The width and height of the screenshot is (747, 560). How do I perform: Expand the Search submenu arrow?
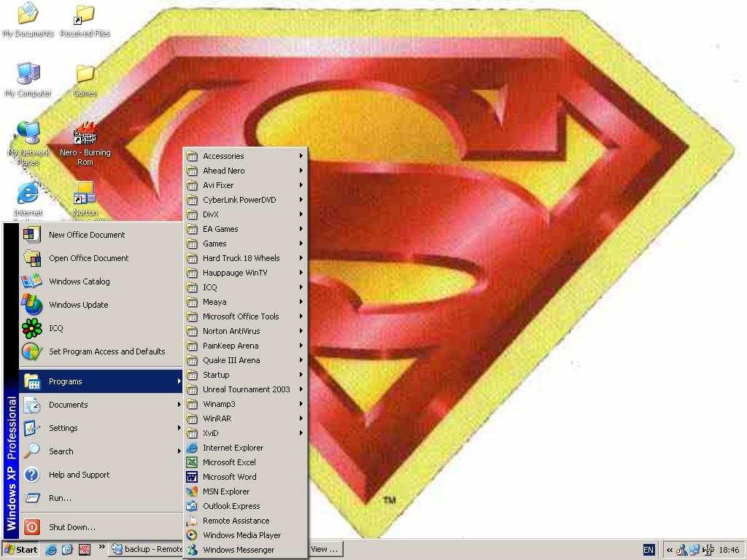pyautogui.click(x=179, y=451)
